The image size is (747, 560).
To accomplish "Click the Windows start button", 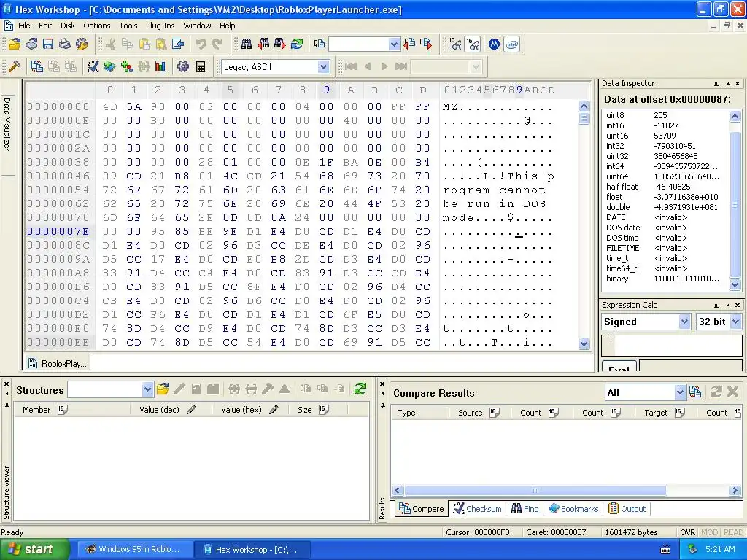I will tap(34, 549).
